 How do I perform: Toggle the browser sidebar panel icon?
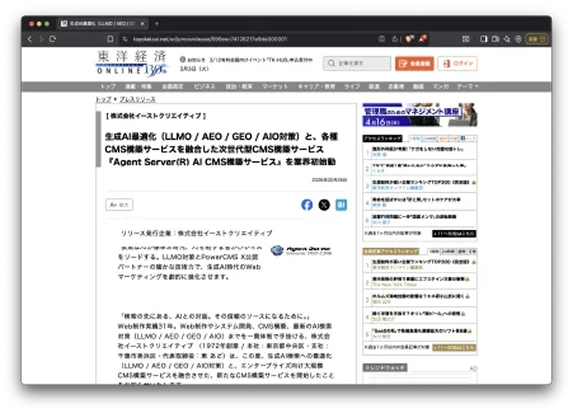pyautogui.click(x=484, y=39)
